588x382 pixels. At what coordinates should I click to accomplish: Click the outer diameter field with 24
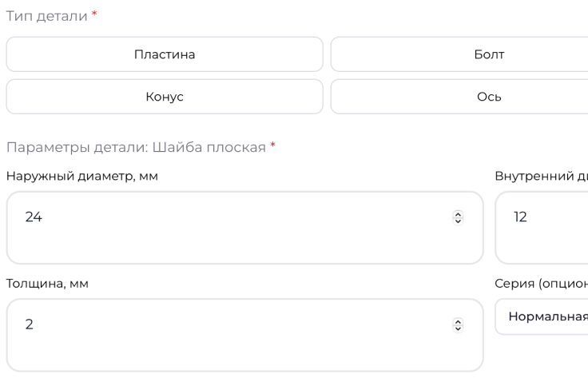pyautogui.click(x=240, y=227)
